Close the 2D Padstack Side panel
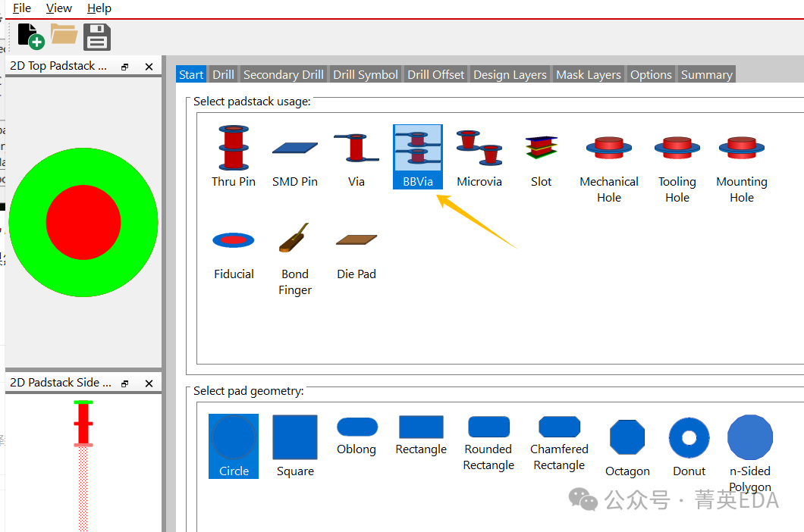The height and width of the screenshot is (532, 804). tap(149, 383)
